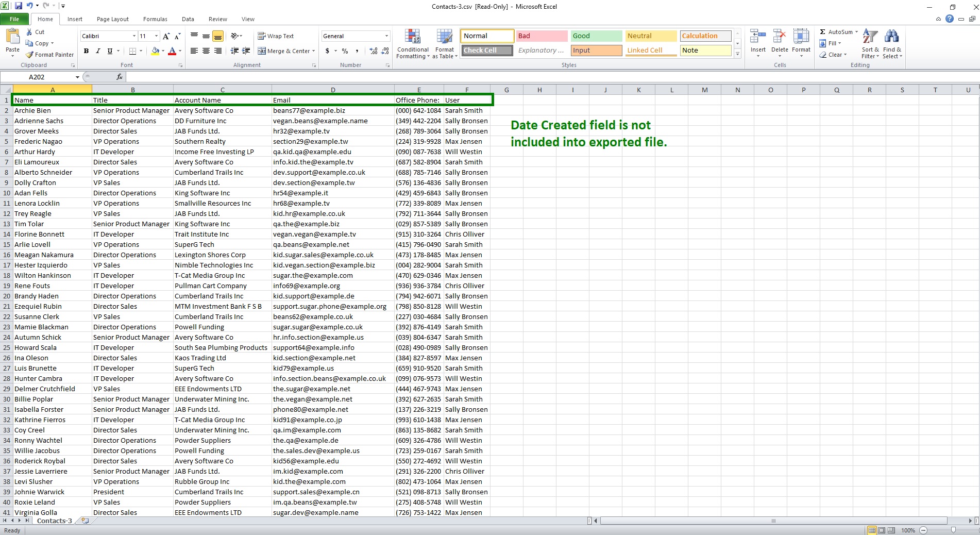Click the Fill Color bucket swatch
The width and height of the screenshot is (980, 535).
click(x=155, y=51)
